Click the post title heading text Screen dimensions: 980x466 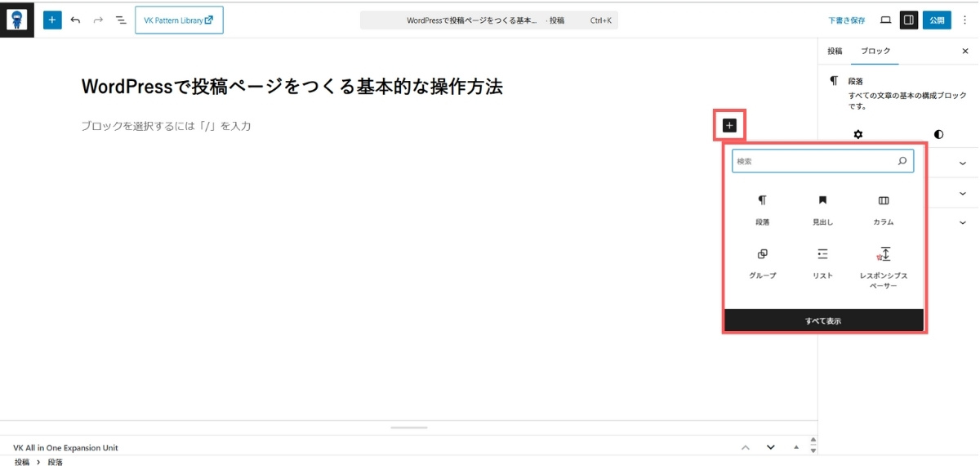292,87
